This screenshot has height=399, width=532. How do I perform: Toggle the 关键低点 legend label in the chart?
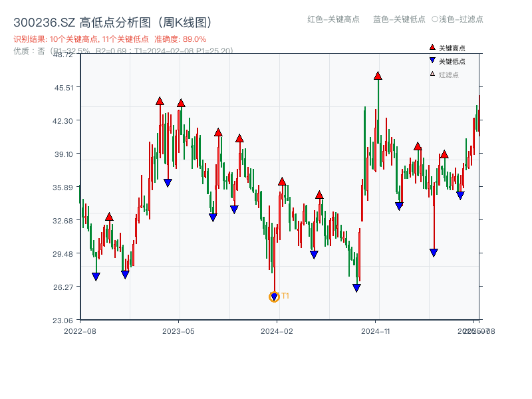pos(452,61)
